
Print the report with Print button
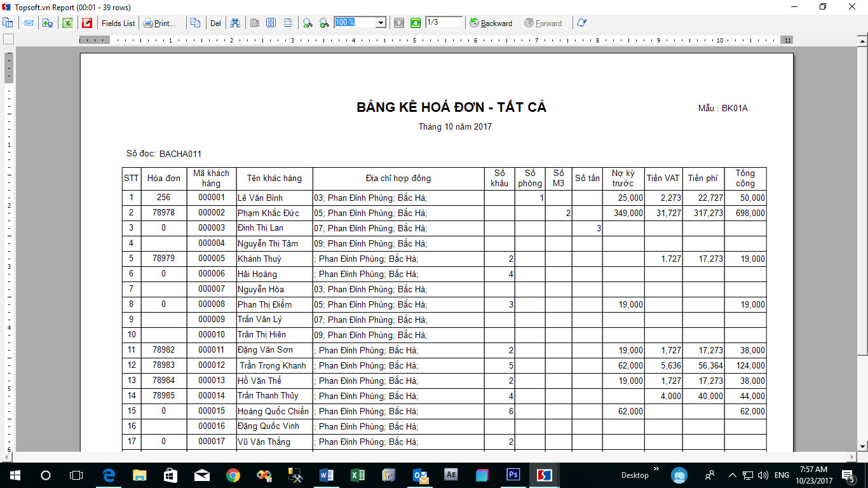pyautogui.click(x=159, y=23)
